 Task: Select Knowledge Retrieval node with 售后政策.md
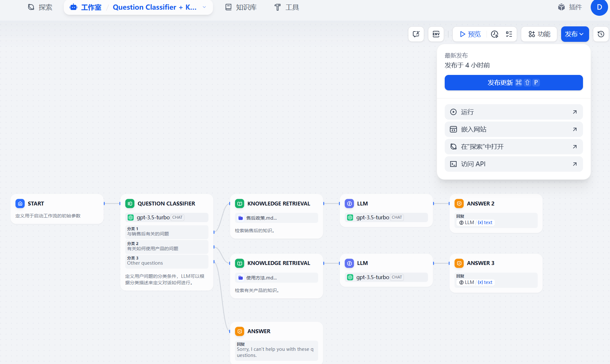(x=277, y=216)
